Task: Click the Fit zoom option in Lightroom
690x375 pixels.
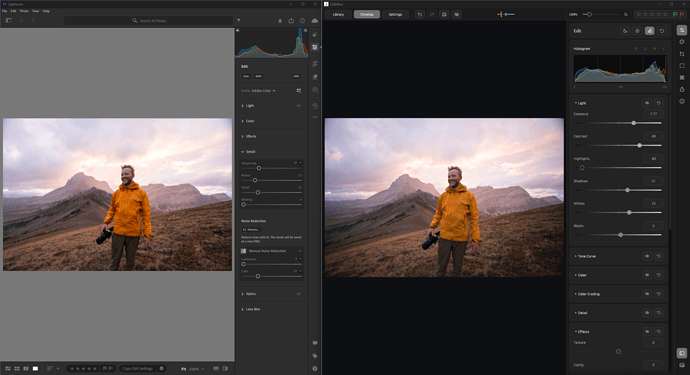Action: pos(184,369)
